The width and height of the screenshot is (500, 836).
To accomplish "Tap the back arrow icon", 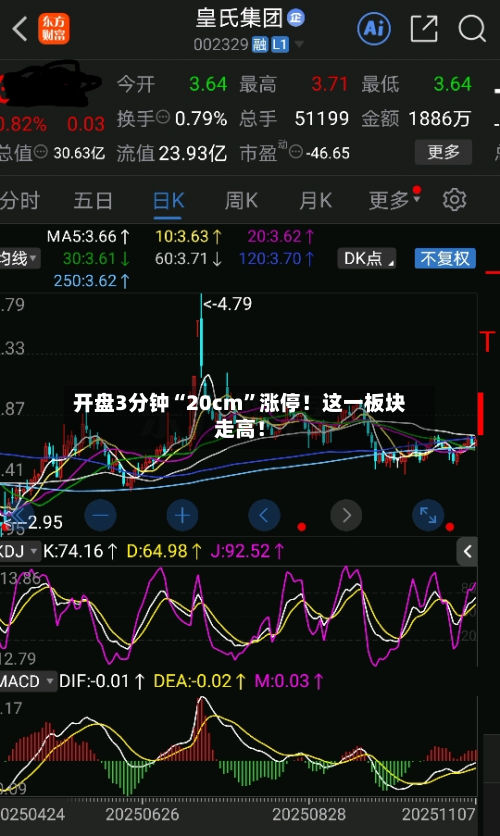I will [20, 29].
